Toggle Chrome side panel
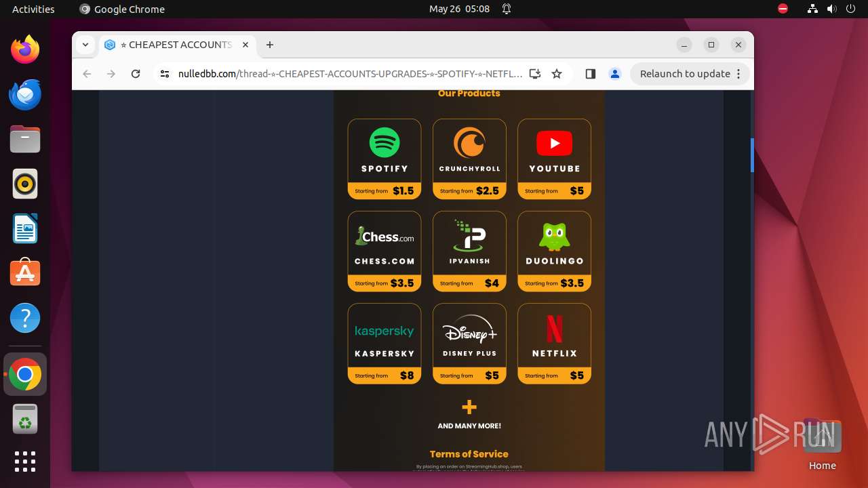Image resolution: width=868 pixels, height=488 pixels. pos(591,74)
